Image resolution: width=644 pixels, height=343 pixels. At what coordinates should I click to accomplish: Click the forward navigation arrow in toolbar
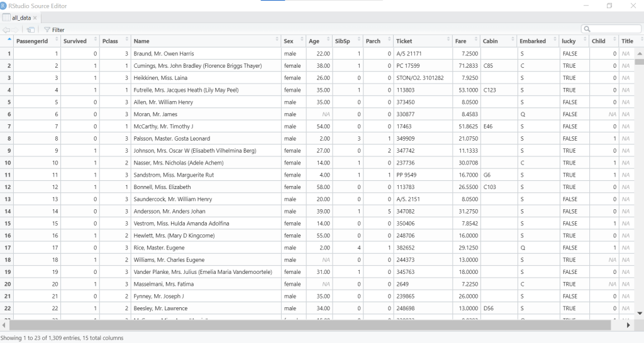(15, 30)
